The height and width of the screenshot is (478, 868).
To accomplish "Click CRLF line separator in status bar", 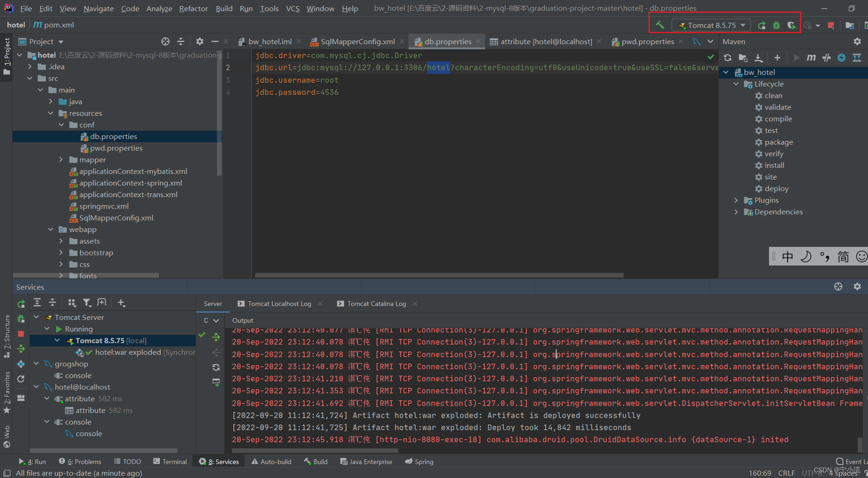I will point(786,473).
